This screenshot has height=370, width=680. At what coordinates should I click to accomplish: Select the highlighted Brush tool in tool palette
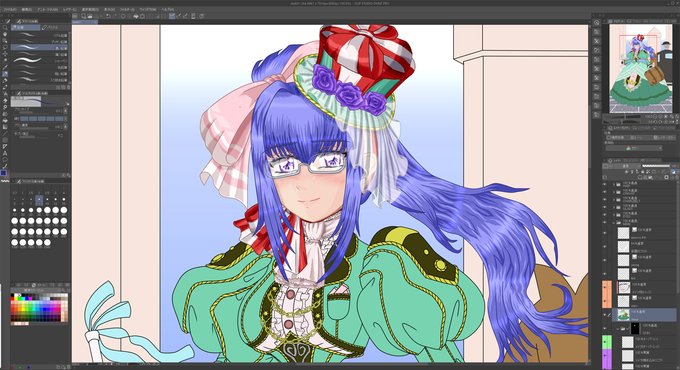click(x=5, y=74)
